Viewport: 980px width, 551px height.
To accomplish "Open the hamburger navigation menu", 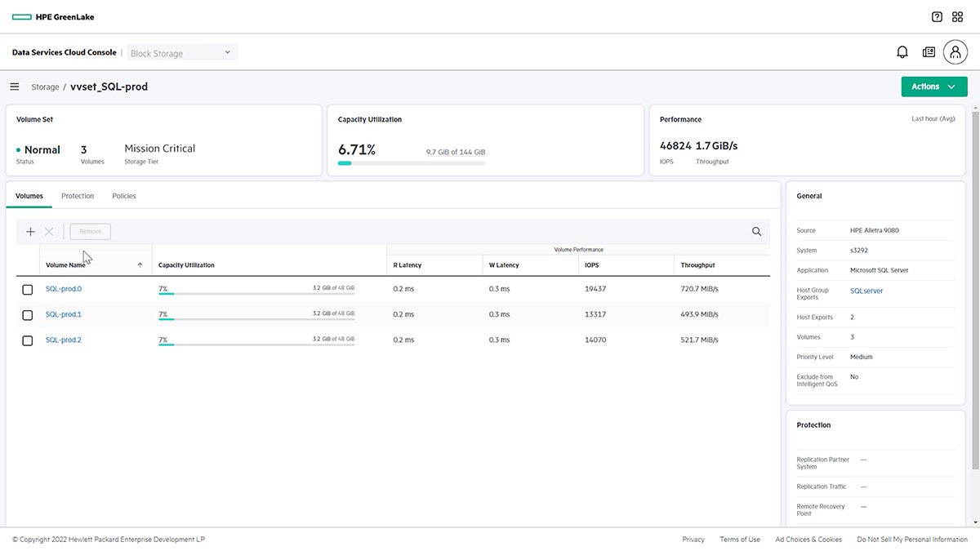I will coord(14,87).
